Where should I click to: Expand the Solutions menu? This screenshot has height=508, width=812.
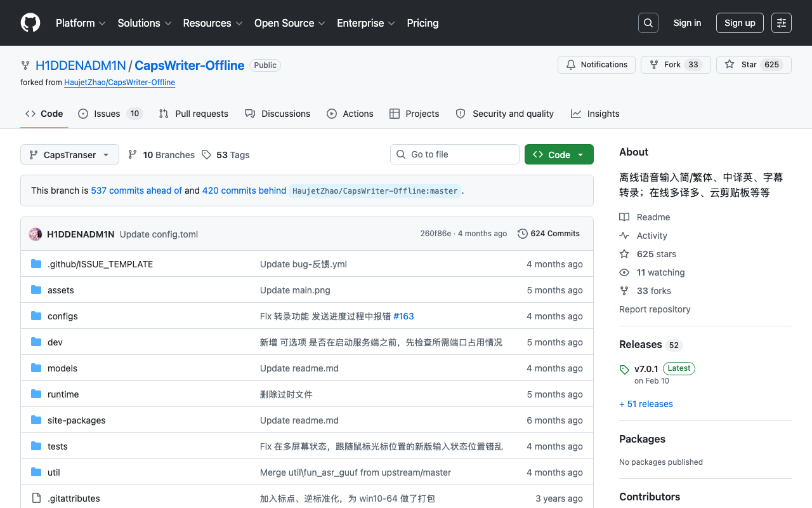tap(145, 23)
